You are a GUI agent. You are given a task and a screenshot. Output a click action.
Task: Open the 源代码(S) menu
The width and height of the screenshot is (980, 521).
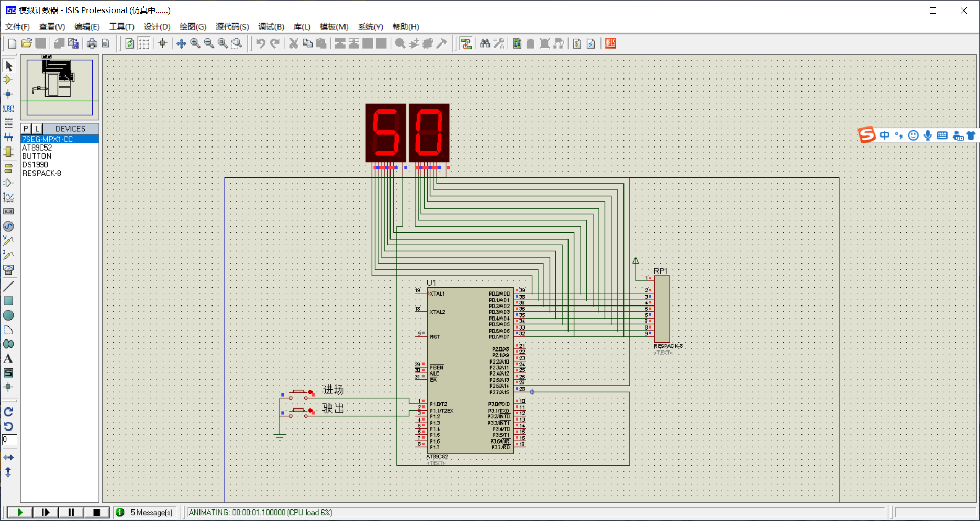tap(232, 27)
